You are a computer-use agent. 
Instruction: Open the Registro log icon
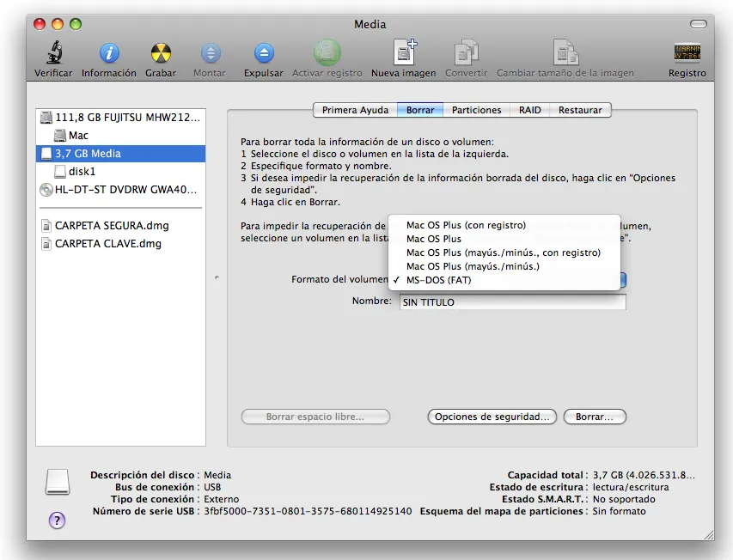tap(687, 52)
